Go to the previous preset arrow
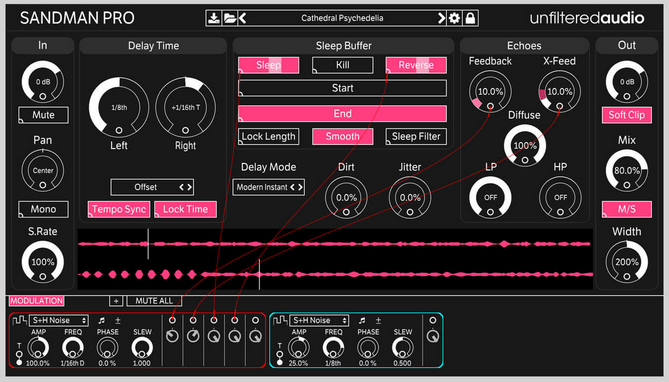 pos(243,18)
